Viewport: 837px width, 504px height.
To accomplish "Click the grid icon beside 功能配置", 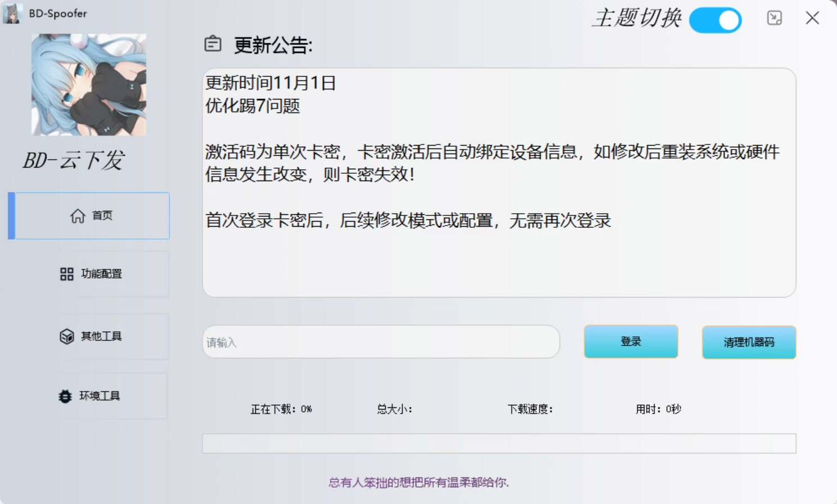I will tap(67, 274).
